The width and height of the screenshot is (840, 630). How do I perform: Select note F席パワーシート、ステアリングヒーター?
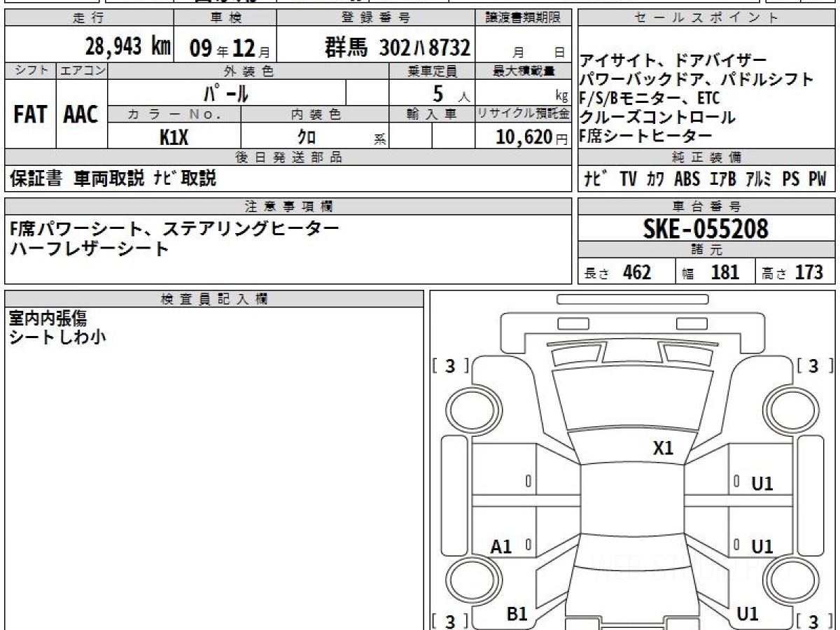click(174, 227)
